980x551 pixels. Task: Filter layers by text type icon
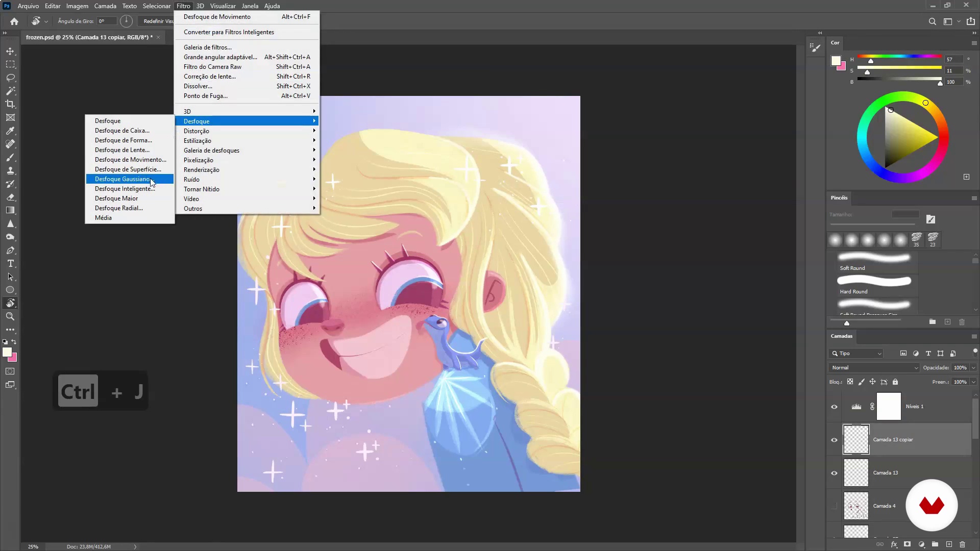pyautogui.click(x=928, y=354)
